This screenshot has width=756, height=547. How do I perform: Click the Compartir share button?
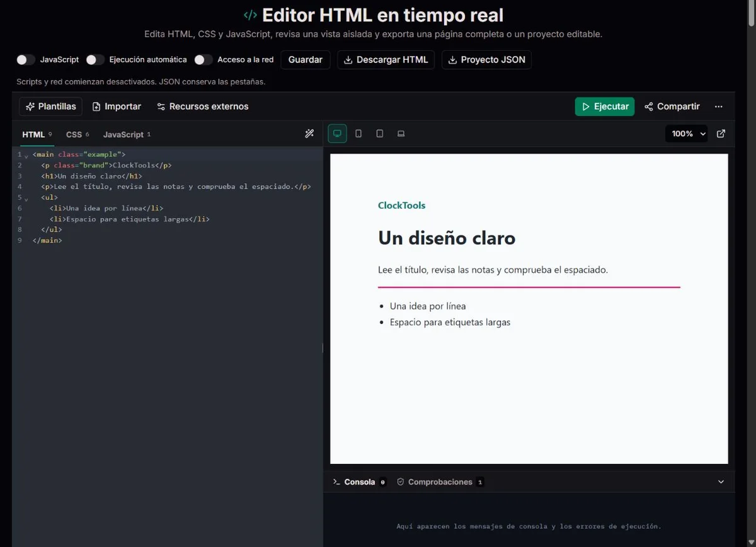(x=672, y=107)
